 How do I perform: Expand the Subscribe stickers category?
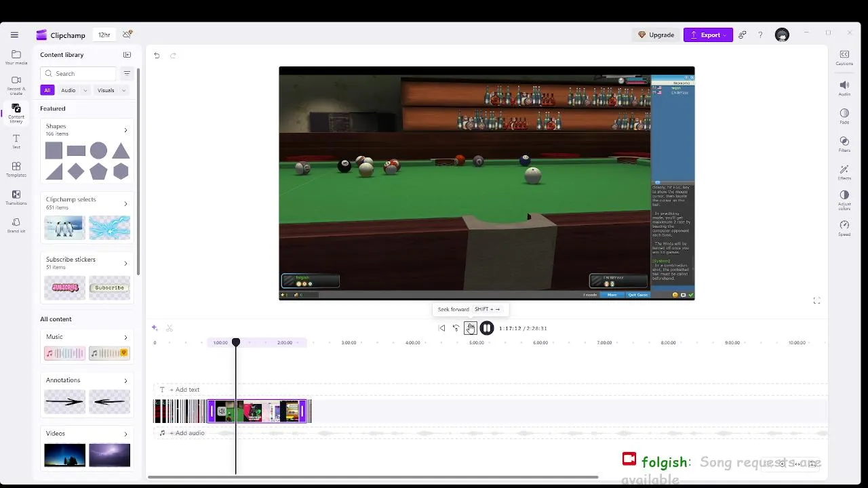(x=125, y=263)
